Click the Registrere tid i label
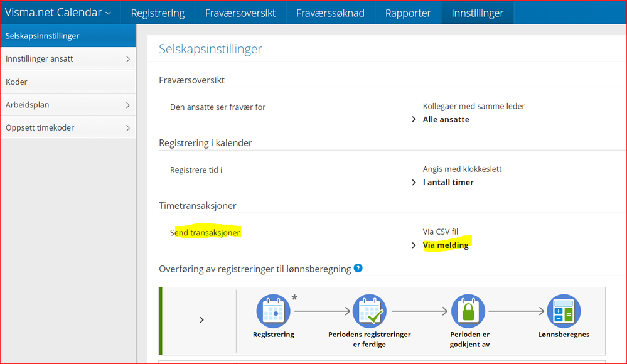The width and height of the screenshot is (627, 364). [196, 169]
